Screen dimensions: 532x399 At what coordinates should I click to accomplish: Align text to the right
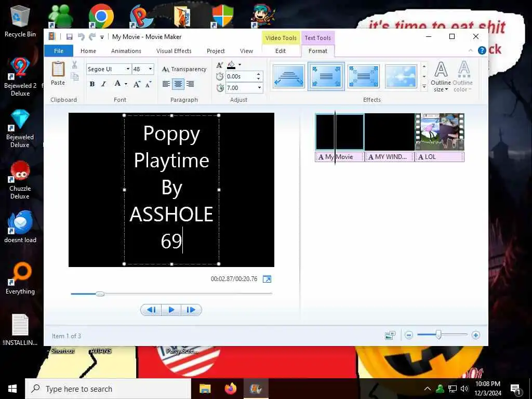coord(190,84)
